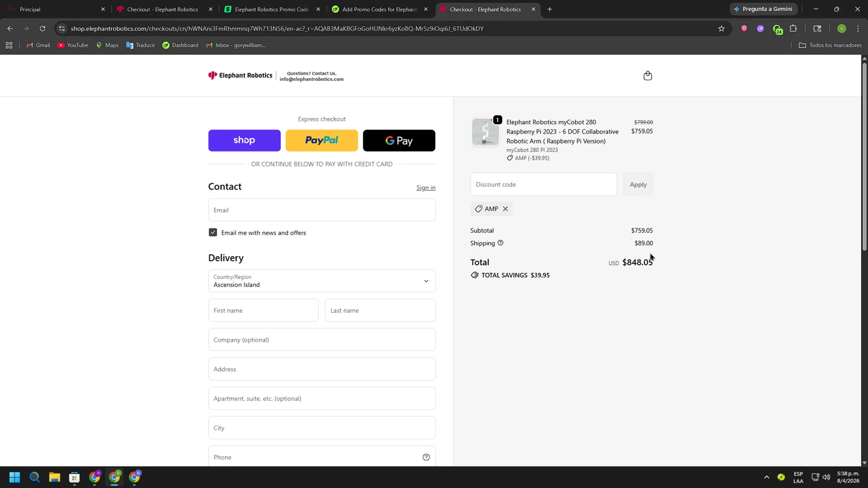Click the myCobot 280 product thumbnail

[x=485, y=132]
